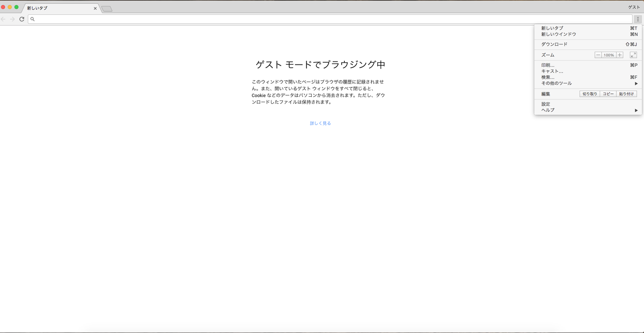Increase zoom with the plus button
Image resolution: width=644 pixels, height=333 pixels.
pos(619,55)
